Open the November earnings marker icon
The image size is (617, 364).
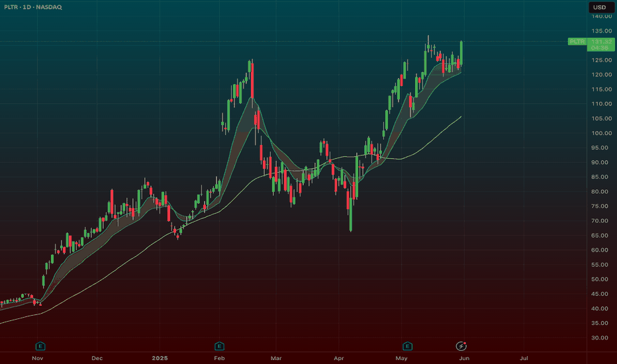[x=40, y=346]
